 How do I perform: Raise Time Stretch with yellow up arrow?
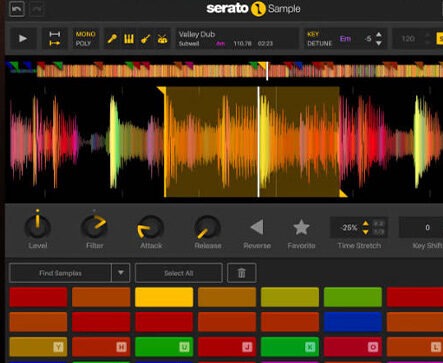coord(366,224)
